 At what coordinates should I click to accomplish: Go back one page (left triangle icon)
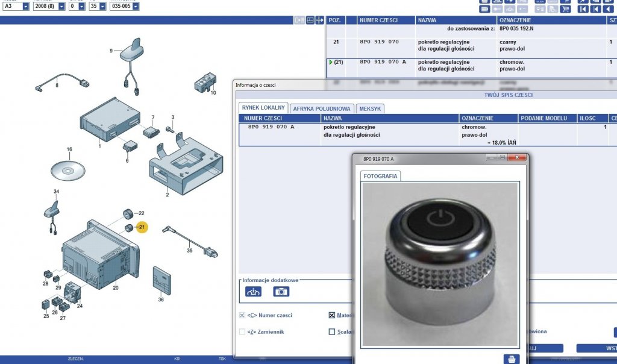pos(609,8)
